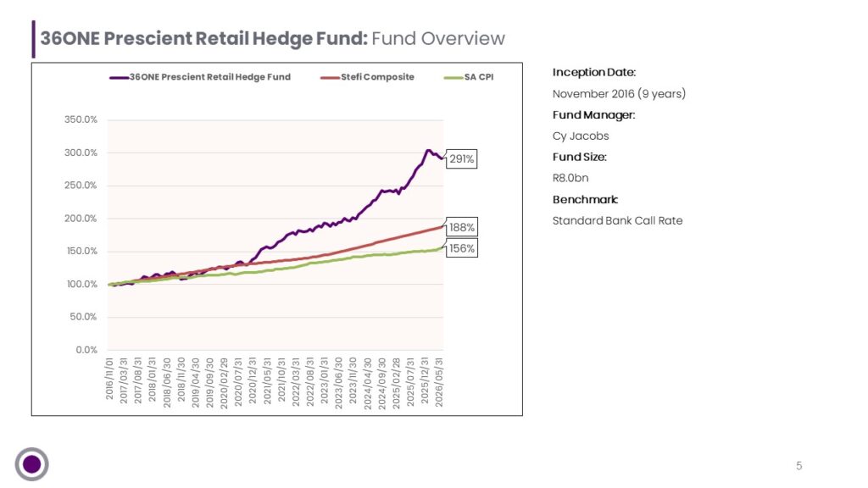868x488 pixels.
Task: Click the "2024/04/30" x-axis date label
Action: tap(367, 383)
